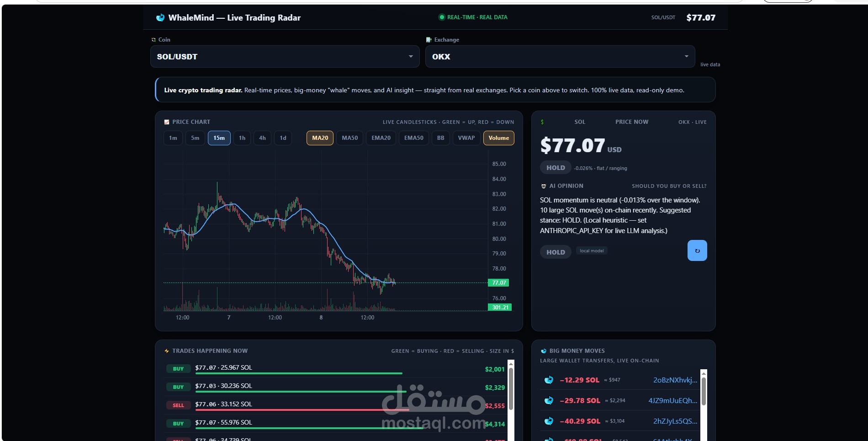Click whale icon beside −29.78 SOL transfer

click(x=549, y=400)
